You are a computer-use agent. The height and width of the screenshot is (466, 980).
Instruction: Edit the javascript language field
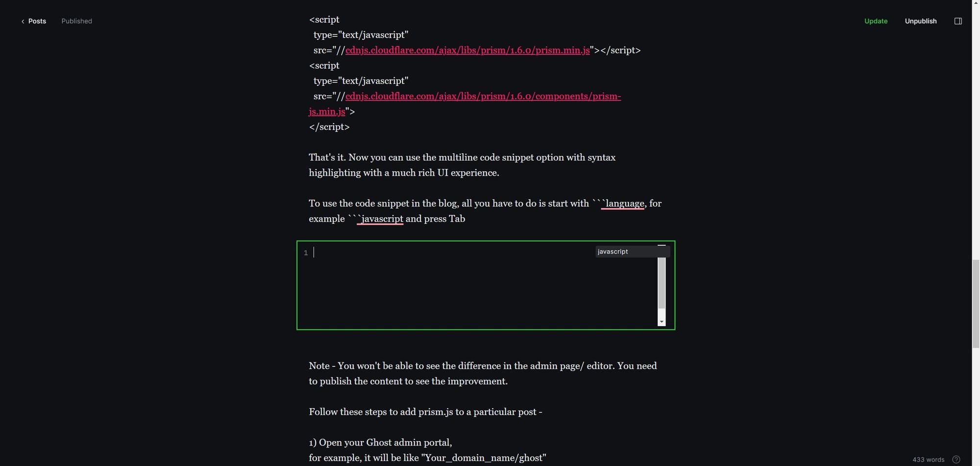tap(632, 252)
